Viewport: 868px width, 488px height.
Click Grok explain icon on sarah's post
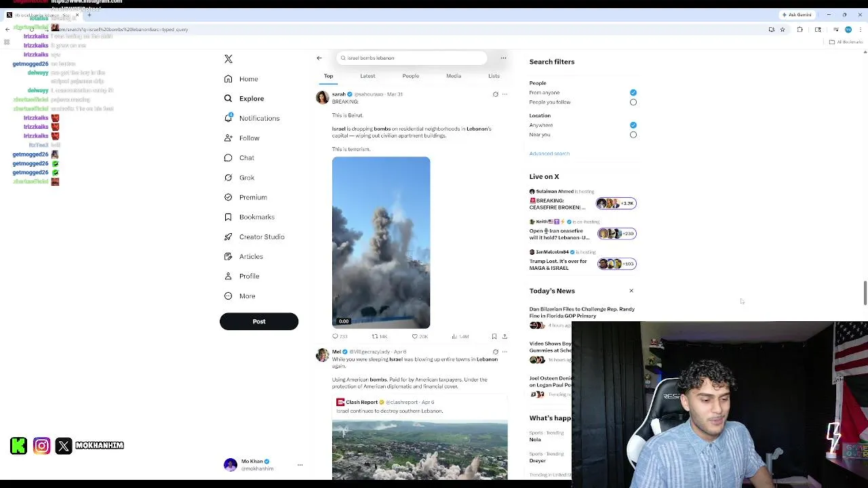tap(495, 94)
